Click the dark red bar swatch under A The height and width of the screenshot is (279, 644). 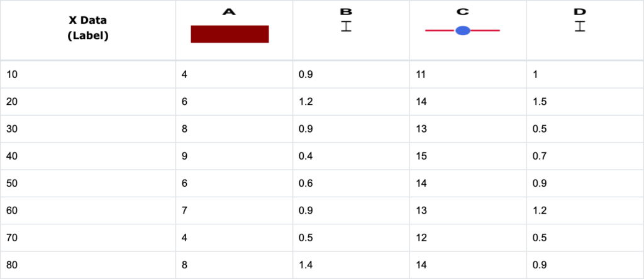[x=230, y=34]
